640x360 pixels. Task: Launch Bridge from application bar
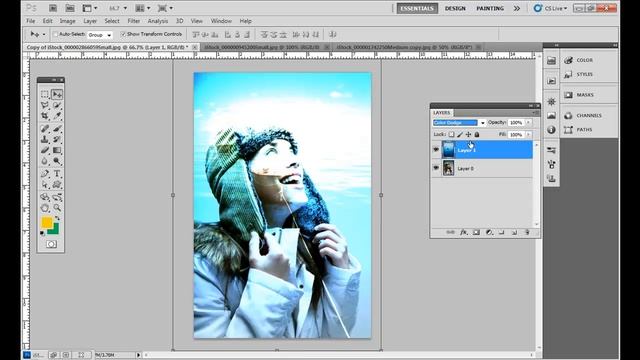pos(53,8)
